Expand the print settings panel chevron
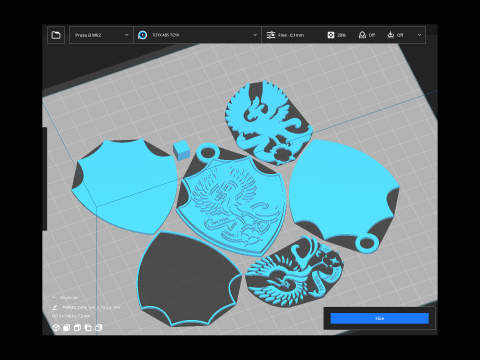Image resolution: width=480 pixels, height=360 pixels. [419, 35]
